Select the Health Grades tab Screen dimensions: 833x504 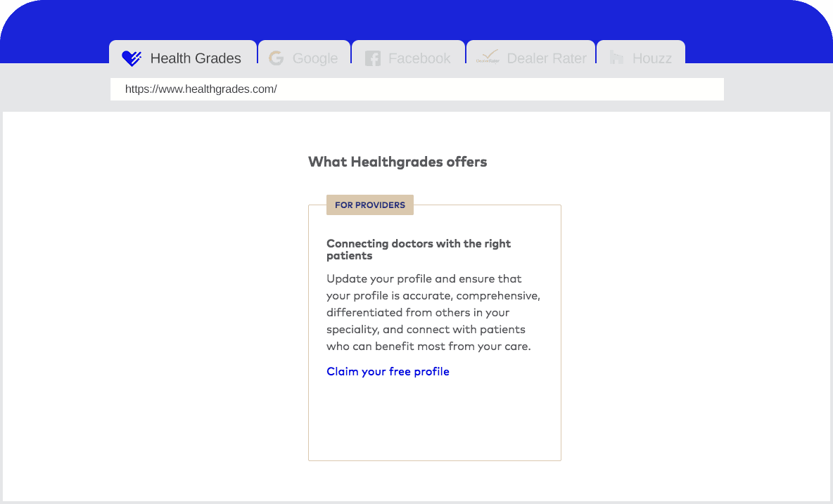click(x=182, y=58)
